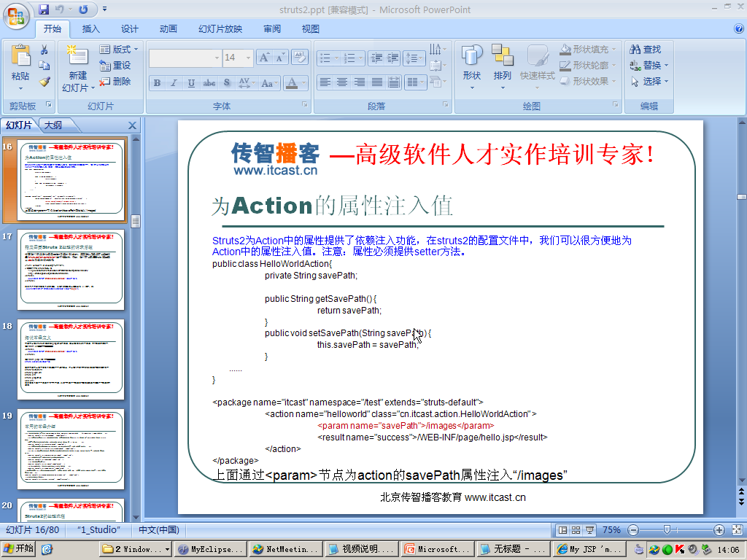This screenshot has width=747, height=560.
Task: Zoom out with the minus button
Action: click(x=633, y=530)
